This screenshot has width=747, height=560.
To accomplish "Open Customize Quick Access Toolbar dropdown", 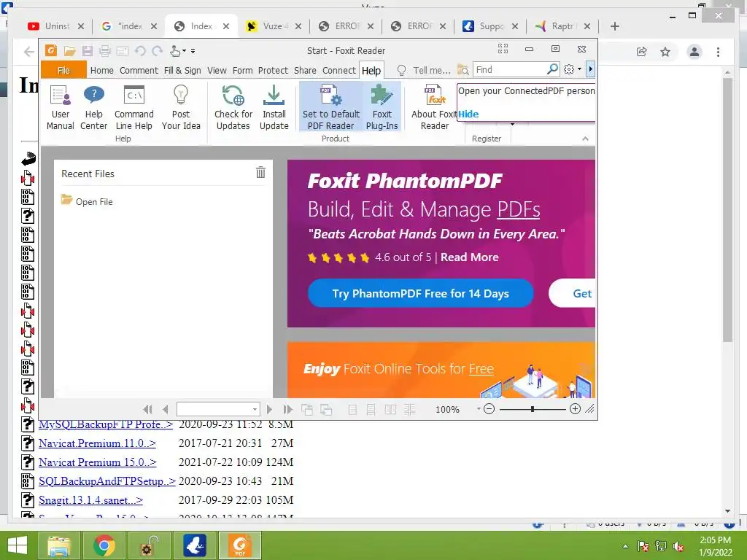I will coord(193,51).
